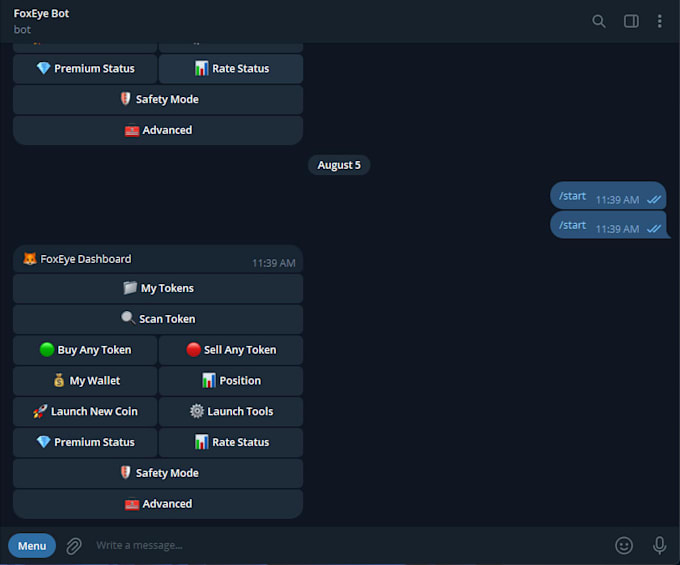This screenshot has height=565, width=680.
Task: Open Launch Tools button
Action: point(231,412)
